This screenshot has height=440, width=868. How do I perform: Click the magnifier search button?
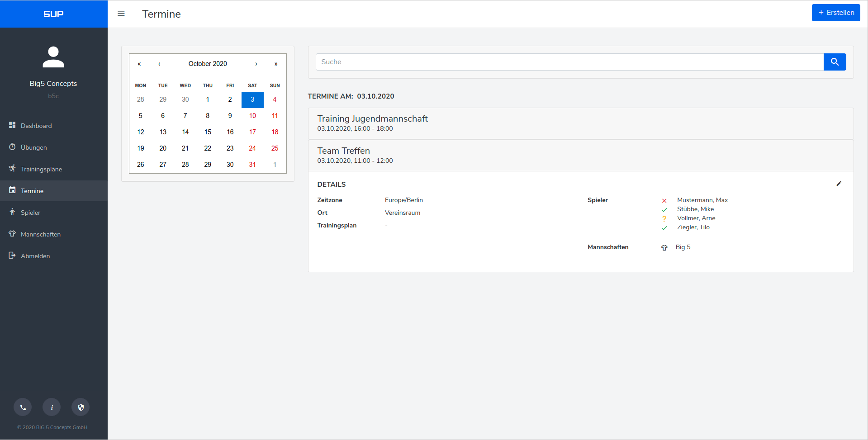(835, 62)
